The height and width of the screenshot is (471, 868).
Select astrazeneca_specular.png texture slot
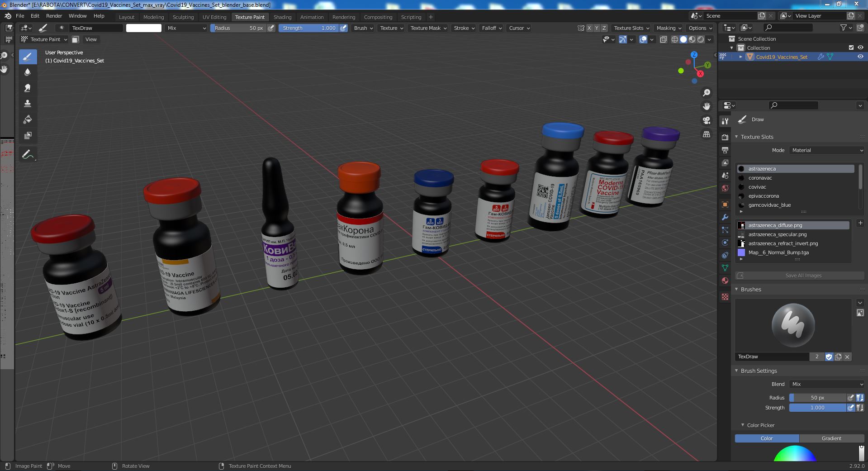coord(794,234)
